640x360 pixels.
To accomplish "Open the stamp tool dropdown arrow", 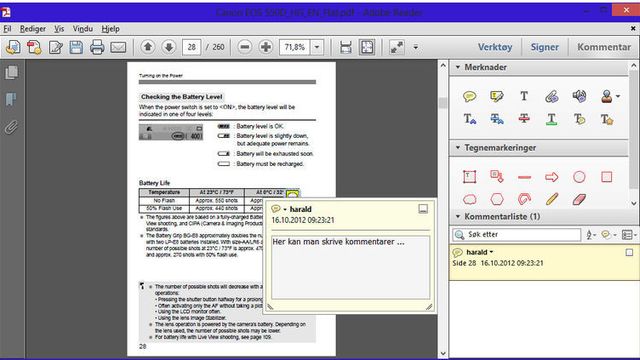I will (x=618, y=97).
